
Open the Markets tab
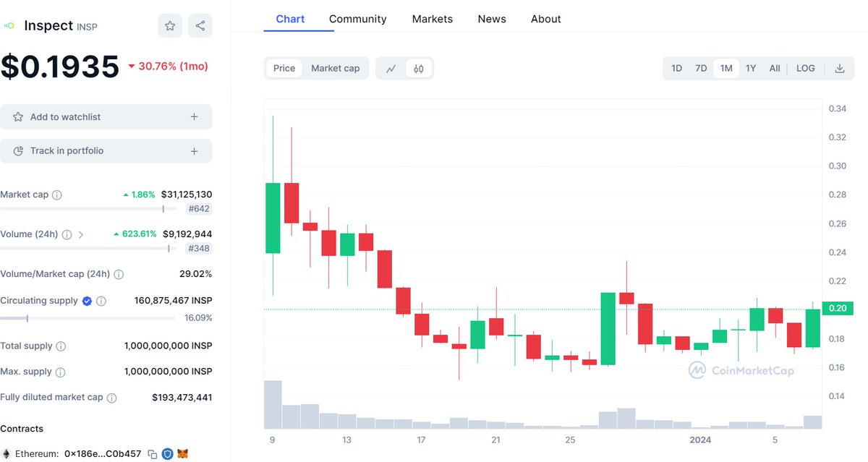pyautogui.click(x=433, y=19)
